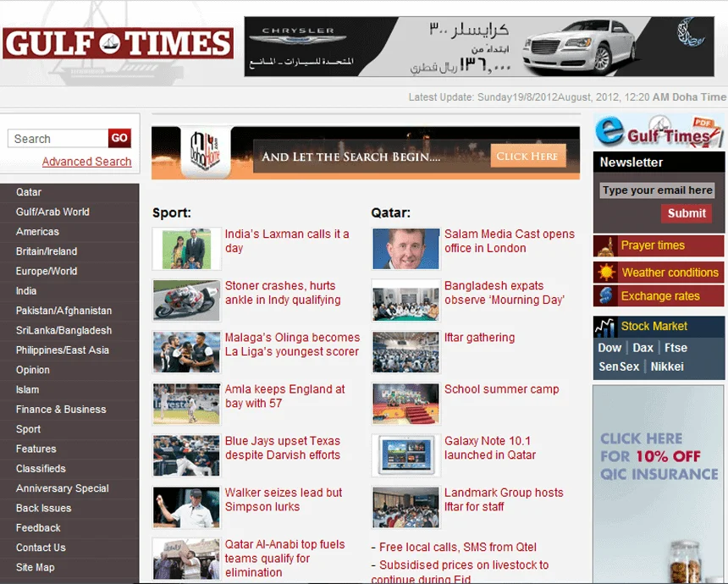Screen dimensions: 728x584
Task: Open the Exchange rates link
Action: click(x=660, y=295)
